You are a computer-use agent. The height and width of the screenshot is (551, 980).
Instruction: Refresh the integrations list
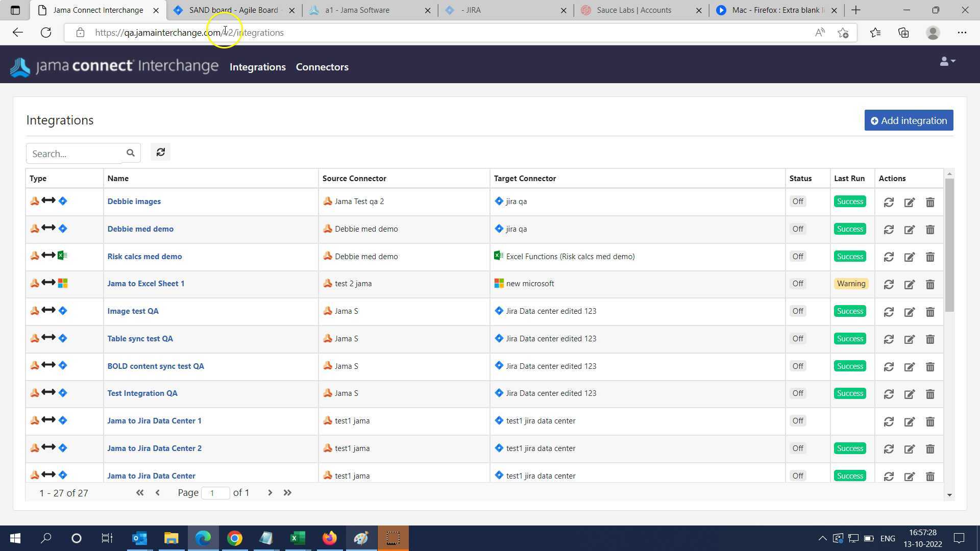click(160, 152)
